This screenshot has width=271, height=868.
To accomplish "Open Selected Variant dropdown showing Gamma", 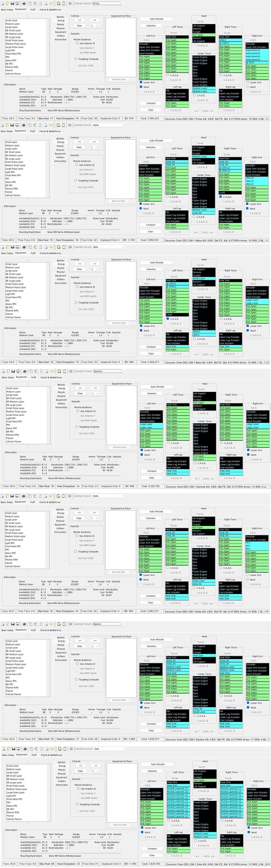I will (x=110, y=371).
